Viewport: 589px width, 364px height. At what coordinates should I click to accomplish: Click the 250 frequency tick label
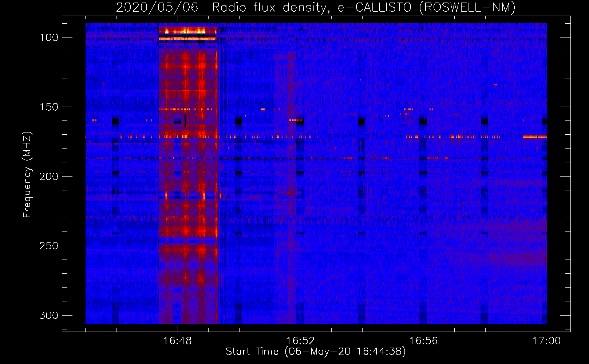tap(49, 246)
